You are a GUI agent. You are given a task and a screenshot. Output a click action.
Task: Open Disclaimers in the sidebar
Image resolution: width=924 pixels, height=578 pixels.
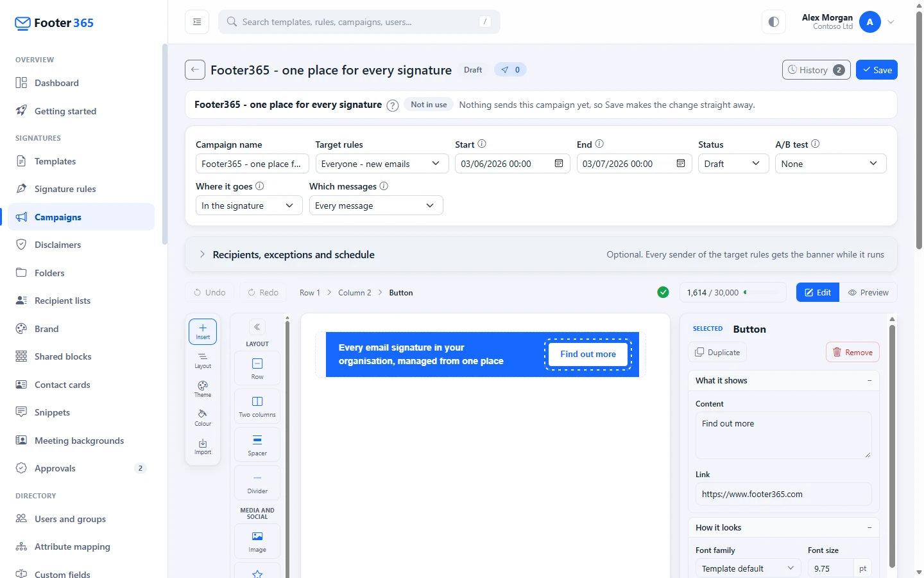(x=81, y=245)
